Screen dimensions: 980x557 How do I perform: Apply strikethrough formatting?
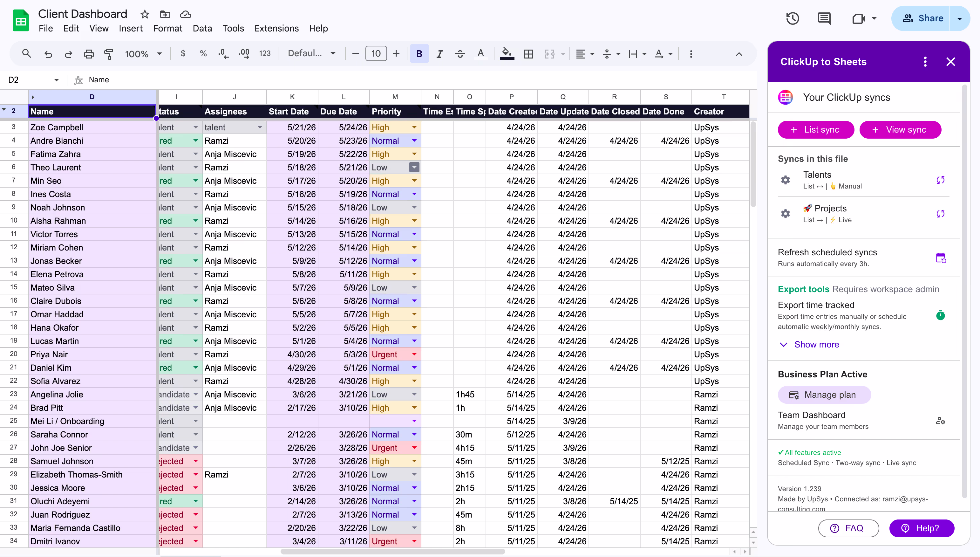(x=460, y=54)
